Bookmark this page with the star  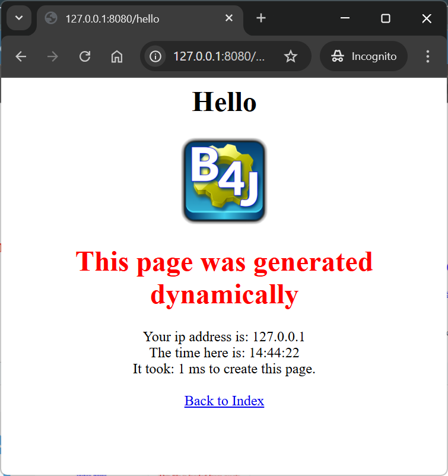click(x=291, y=56)
